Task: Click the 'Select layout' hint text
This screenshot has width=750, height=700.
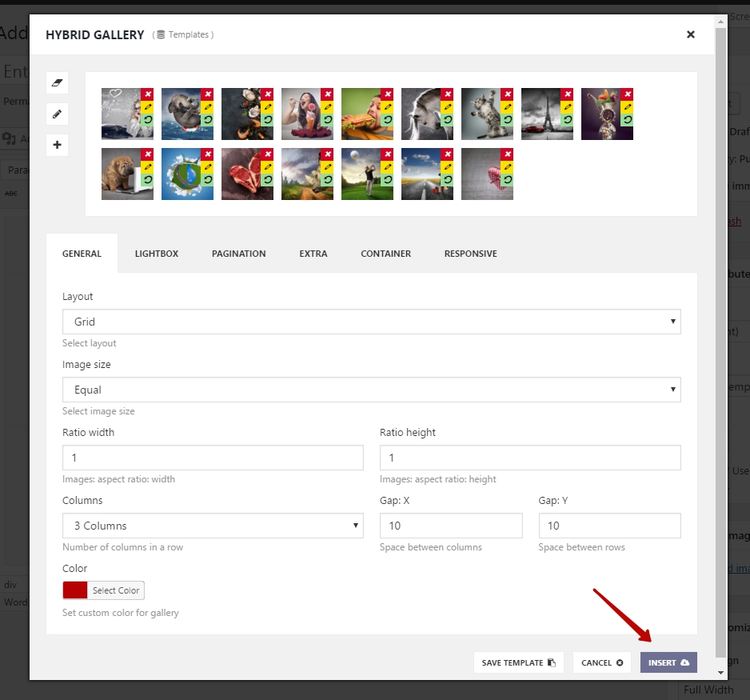Action: coord(89,343)
